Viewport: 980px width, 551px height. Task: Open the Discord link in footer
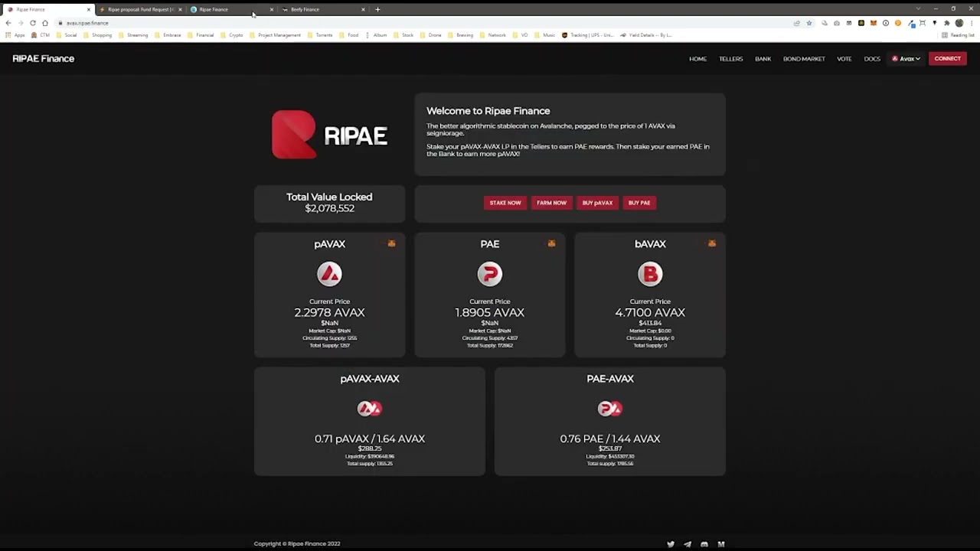pyautogui.click(x=704, y=544)
